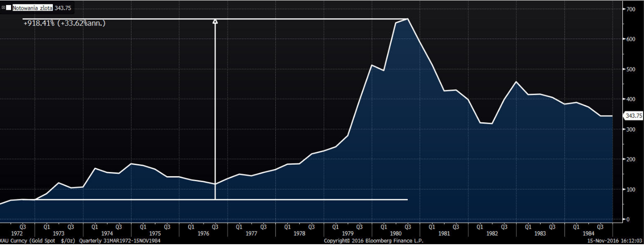Select the Notowania zlota legend label
Image resolution: width=644 pixels, height=245 pixels.
pos(32,8)
